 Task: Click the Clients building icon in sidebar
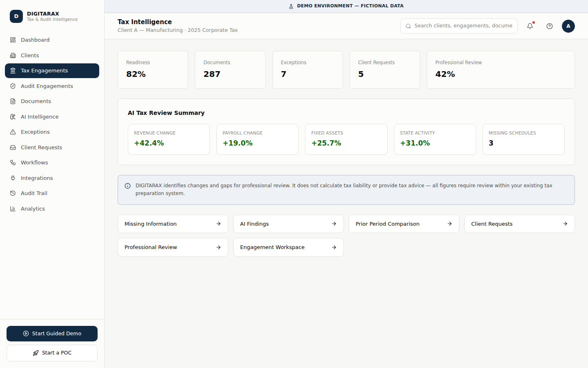tap(13, 55)
